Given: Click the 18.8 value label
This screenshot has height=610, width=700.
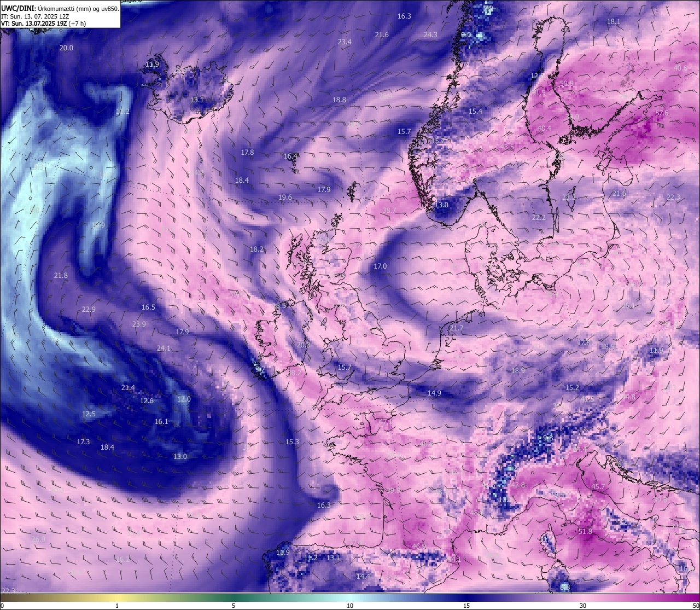Looking at the screenshot, I should coord(339,100).
